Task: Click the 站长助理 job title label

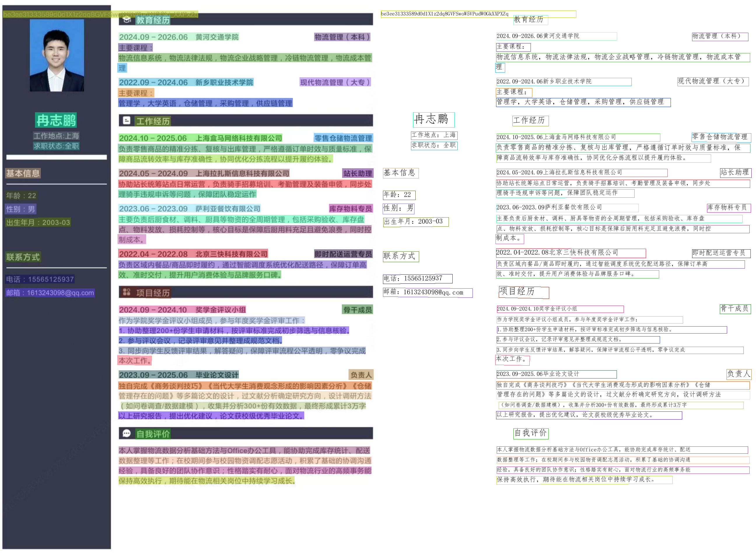Action: pos(357,173)
